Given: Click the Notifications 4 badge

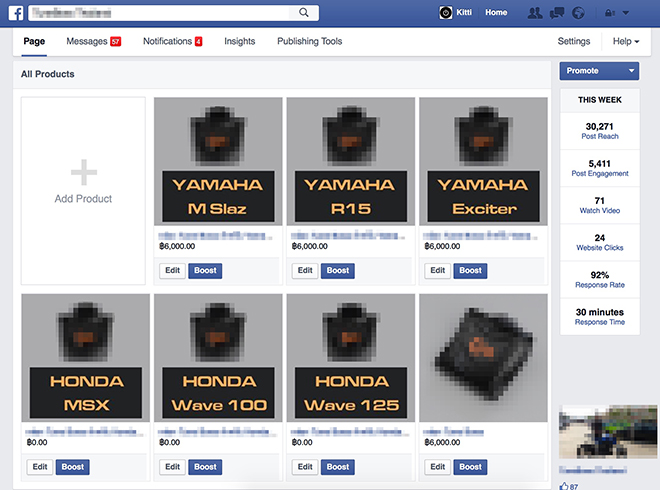Looking at the screenshot, I should pyautogui.click(x=198, y=41).
